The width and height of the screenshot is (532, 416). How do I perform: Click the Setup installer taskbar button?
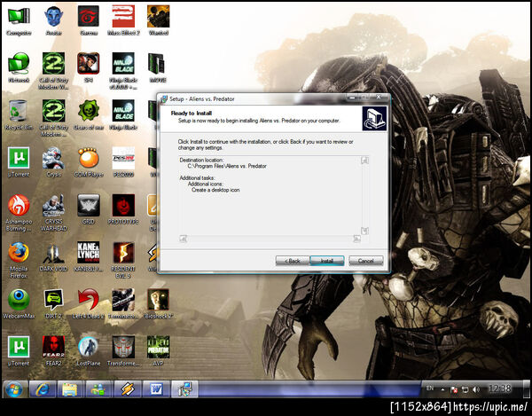coord(184,389)
